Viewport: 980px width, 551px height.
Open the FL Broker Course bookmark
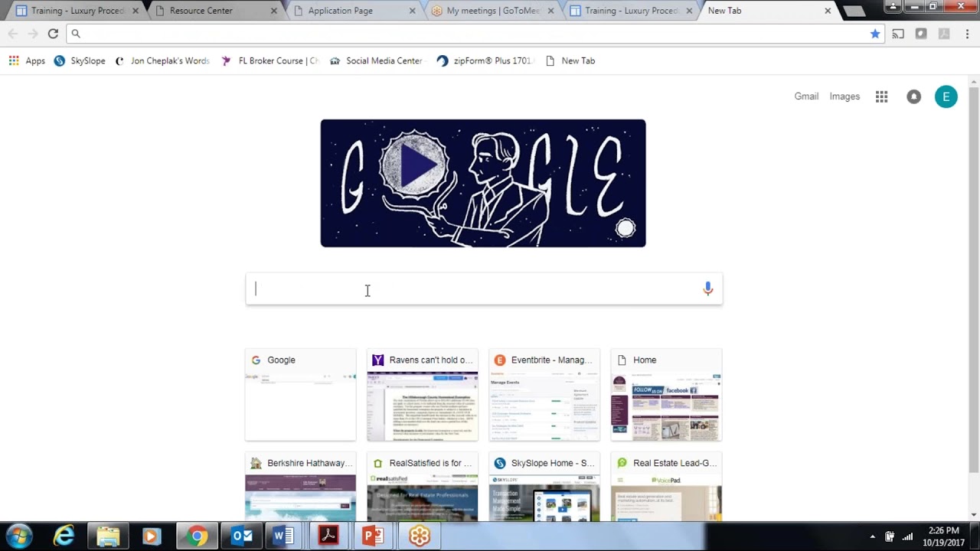coord(269,60)
